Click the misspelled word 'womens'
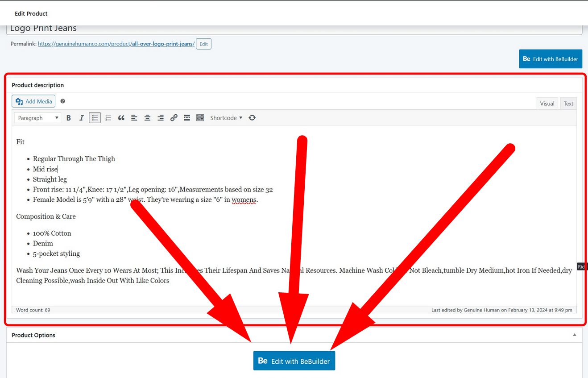588x378 pixels. pos(244,200)
